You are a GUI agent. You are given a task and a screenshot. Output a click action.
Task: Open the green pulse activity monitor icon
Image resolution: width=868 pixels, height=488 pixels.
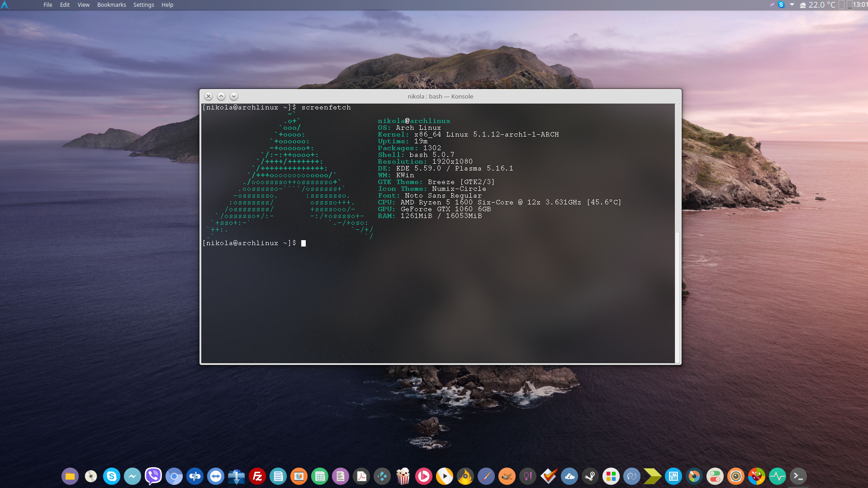click(778, 476)
